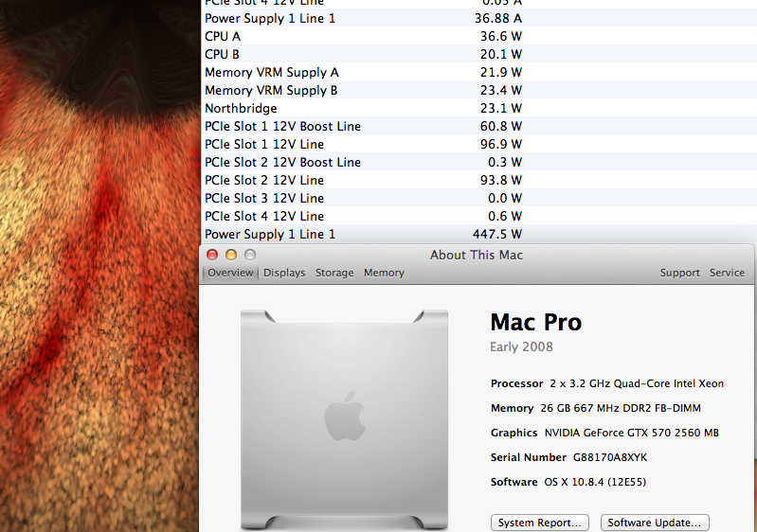The image size is (757, 532).
Task: Select Power Supply 1 Line 1 447.5 W row
Action: click(x=478, y=234)
